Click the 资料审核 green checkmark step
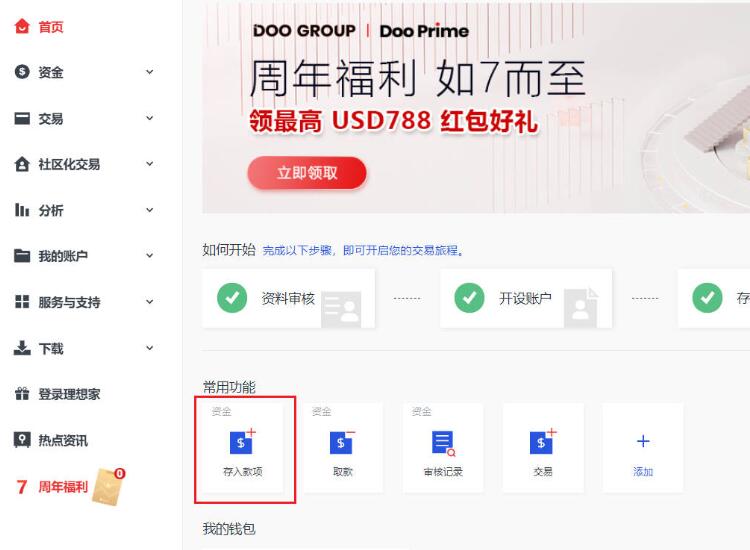 pos(232,298)
